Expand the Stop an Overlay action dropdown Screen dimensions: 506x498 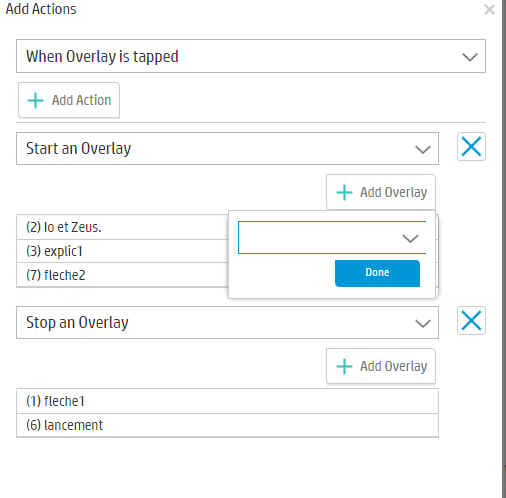tap(227, 322)
